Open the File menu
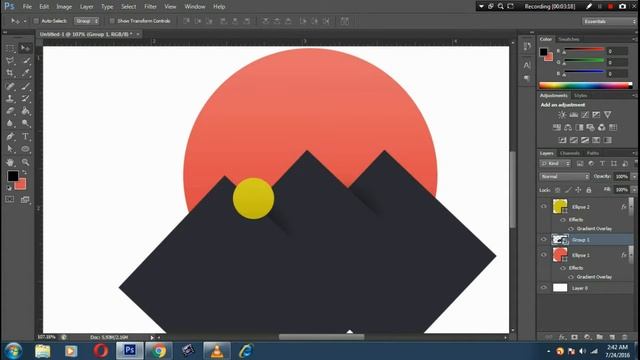Screen dimensions: 640x360 pos(27,7)
